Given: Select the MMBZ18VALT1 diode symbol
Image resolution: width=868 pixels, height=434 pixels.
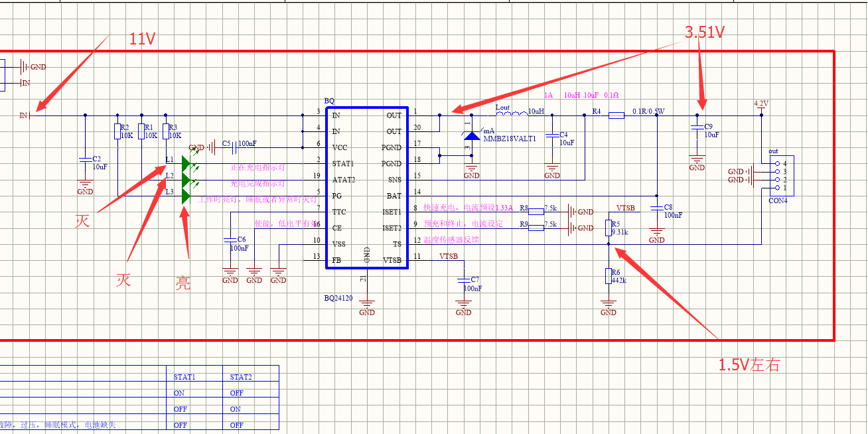Looking at the screenshot, I should point(471,136).
